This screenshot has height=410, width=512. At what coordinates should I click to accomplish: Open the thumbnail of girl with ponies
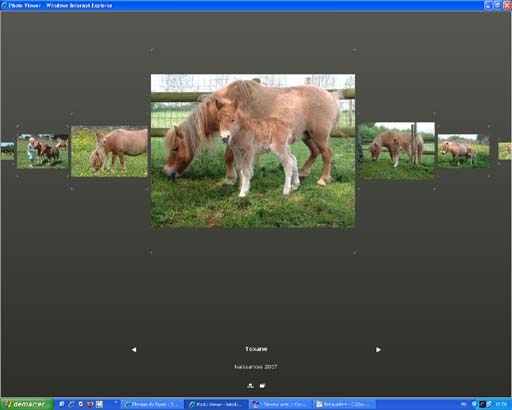tap(42, 151)
